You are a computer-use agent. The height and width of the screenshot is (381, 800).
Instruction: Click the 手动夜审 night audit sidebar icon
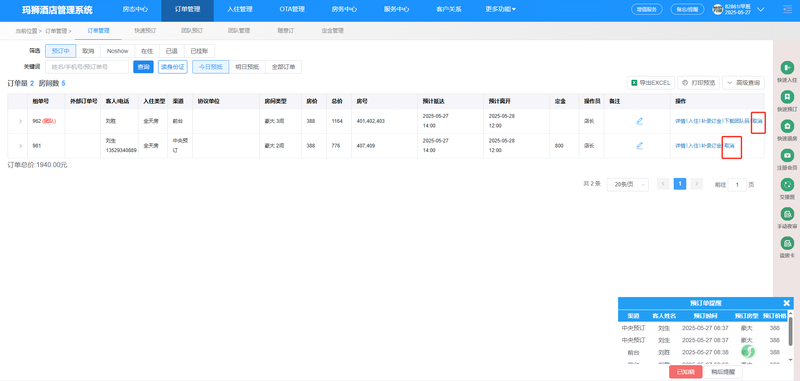(x=787, y=213)
